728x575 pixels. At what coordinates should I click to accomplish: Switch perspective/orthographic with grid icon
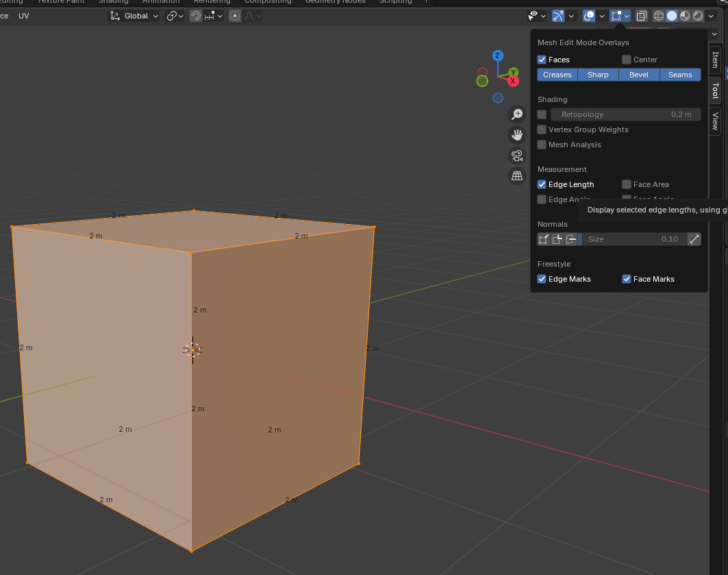[517, 176]
